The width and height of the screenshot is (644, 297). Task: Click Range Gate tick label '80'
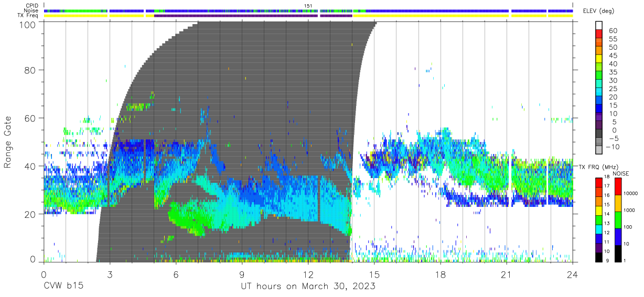coord(30,70)
